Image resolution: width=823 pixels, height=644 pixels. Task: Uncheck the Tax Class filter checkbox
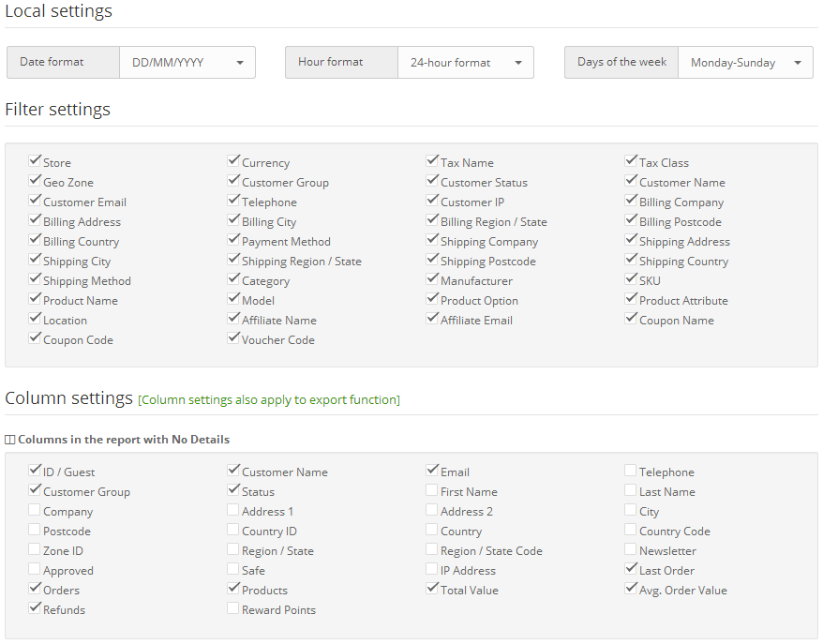tap(630, 160)
